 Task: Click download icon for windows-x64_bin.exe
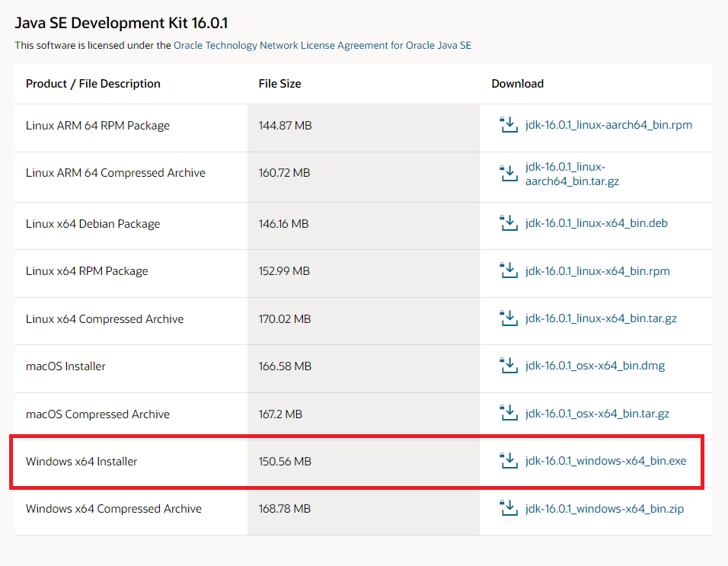coord(509,461)
